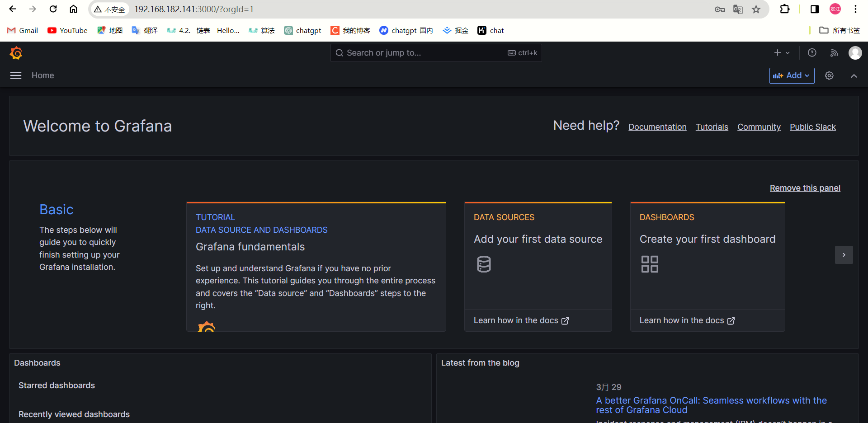Open the Grafana fundamentals tutorial card
Screen dimensions: 868x423
(316, 267)
